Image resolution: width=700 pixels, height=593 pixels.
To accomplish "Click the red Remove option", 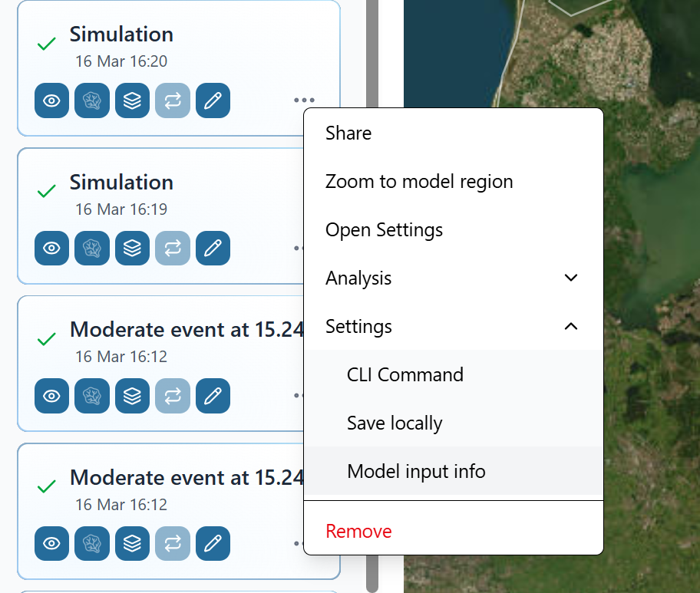I will [x=358, y=531].
